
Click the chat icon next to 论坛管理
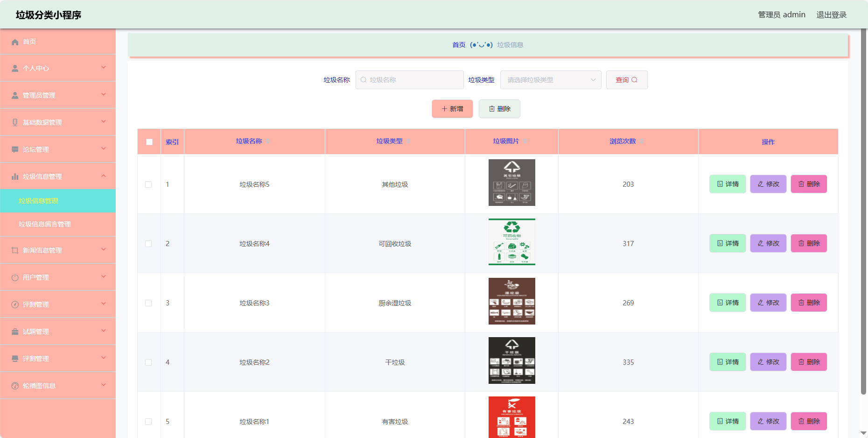tap(15, 150)
